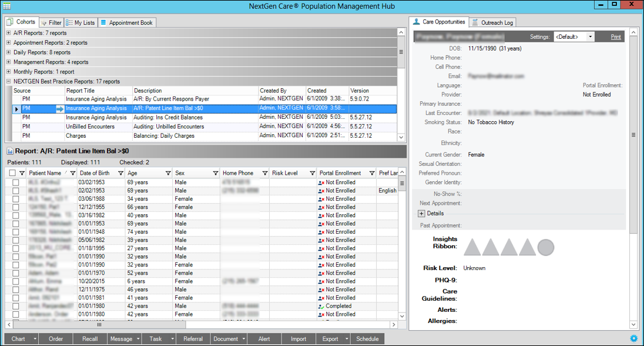Click the filter icon beside the select-all checkbox
644x346 pixels.
click(x=22, y=173)
